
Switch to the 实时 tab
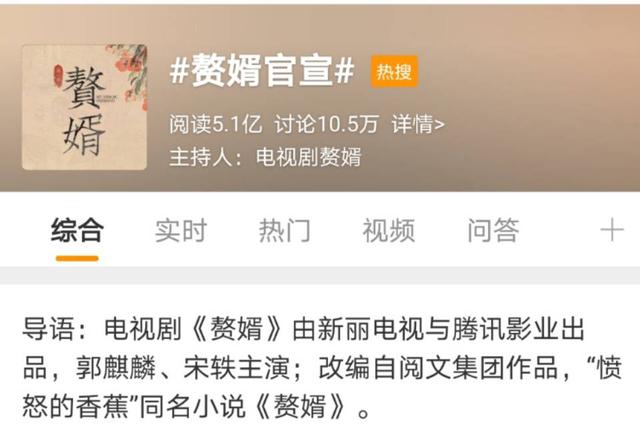181,230
